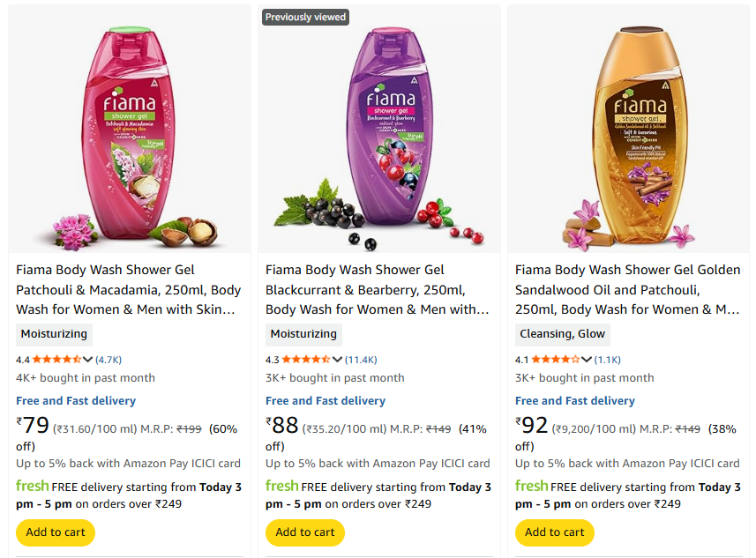Click the 4.4 star rating stars
This screenshot has width=756, height=558.
(x=57, y=360)
